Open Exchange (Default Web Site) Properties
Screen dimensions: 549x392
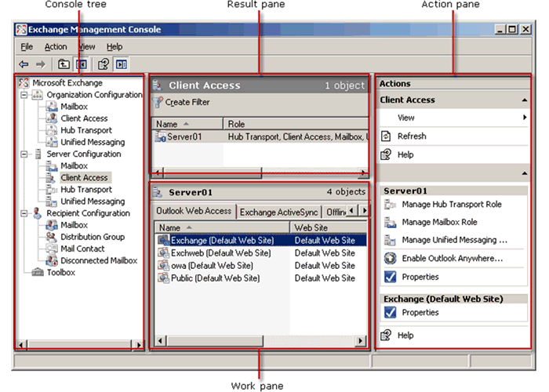420,313
